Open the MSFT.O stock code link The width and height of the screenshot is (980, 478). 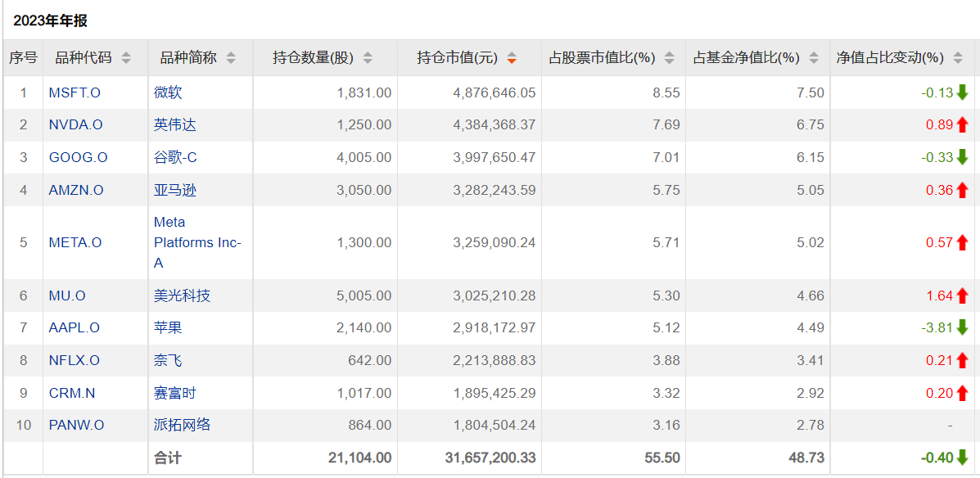click(75, 92)
